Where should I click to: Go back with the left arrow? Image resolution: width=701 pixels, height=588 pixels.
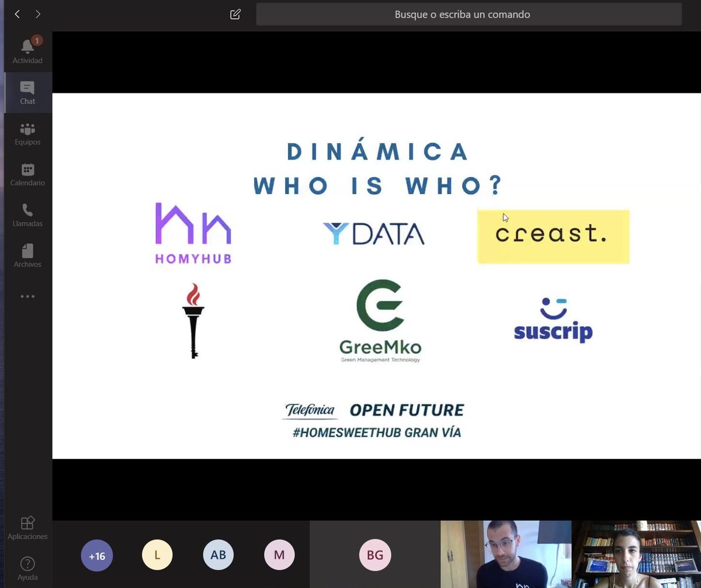point(17,14)
